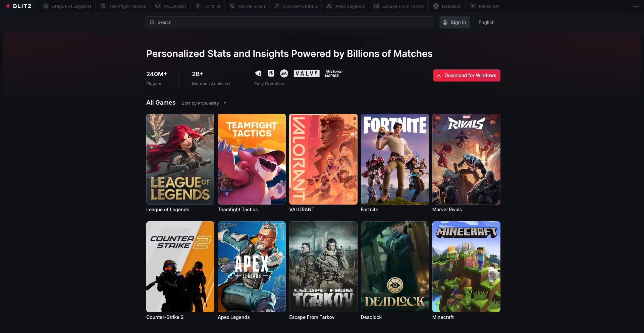Click the Fortnite icon in top navigation
The image size is (644, 333).
[x=198, y=6]
